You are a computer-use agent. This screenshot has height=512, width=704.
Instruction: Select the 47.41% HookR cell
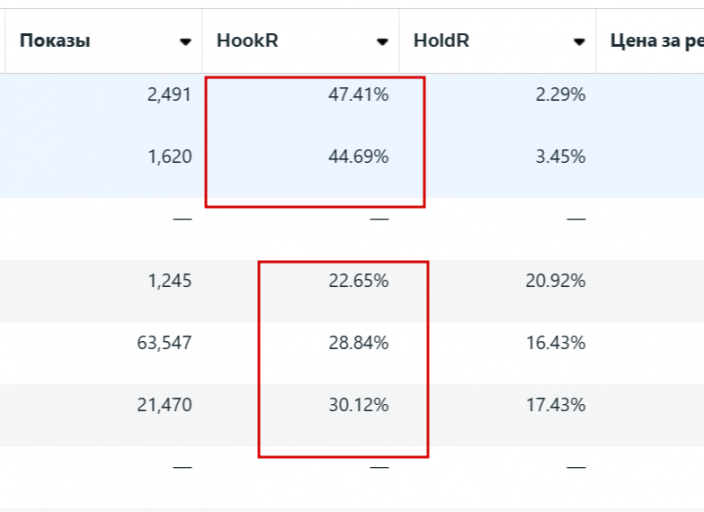tap(358, 94)
